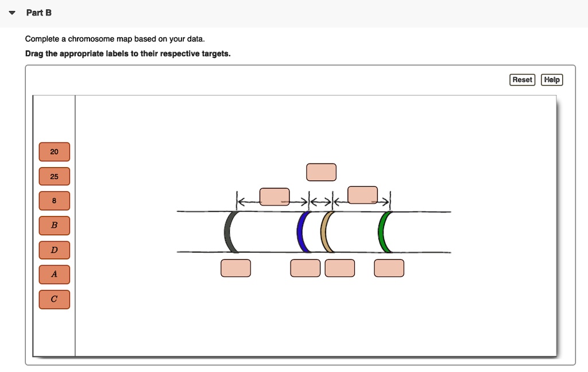Select the draggable label "D"
This screenshot has width=588, height=372.
55,250
